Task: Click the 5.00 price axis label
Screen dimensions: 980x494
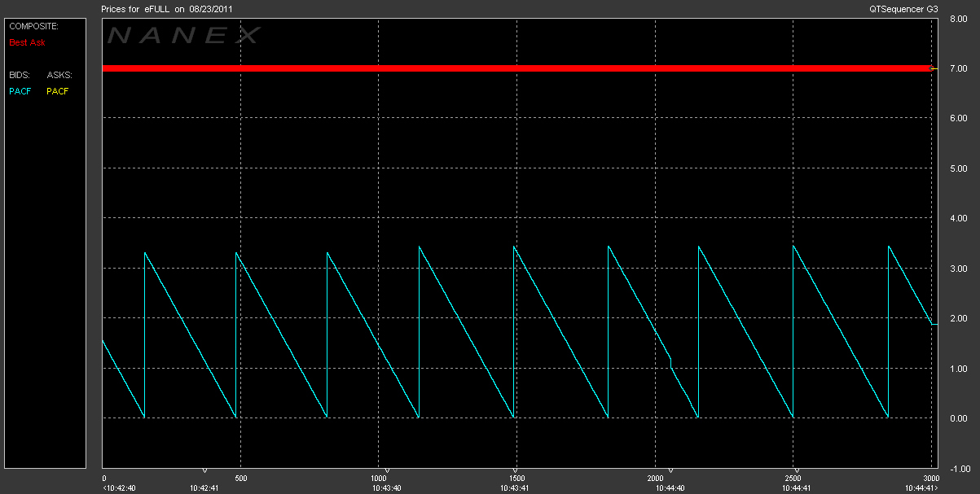Action: pyautogui.click(x=959, y=169)
